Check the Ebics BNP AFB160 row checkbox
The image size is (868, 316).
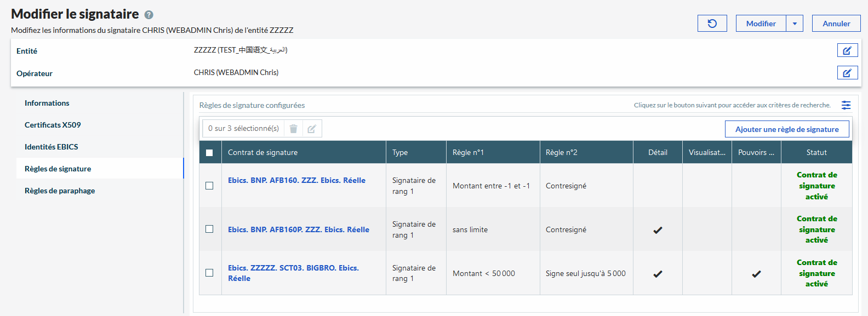209,186
